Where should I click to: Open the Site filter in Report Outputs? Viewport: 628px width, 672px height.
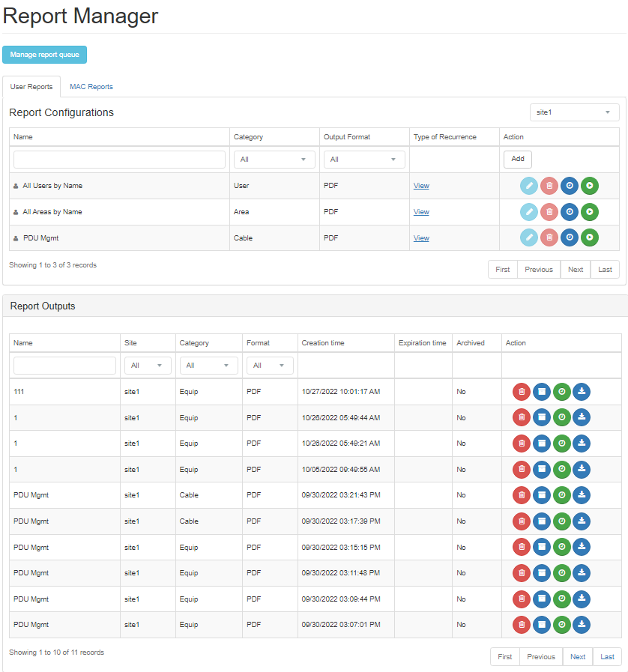(148, 366)
